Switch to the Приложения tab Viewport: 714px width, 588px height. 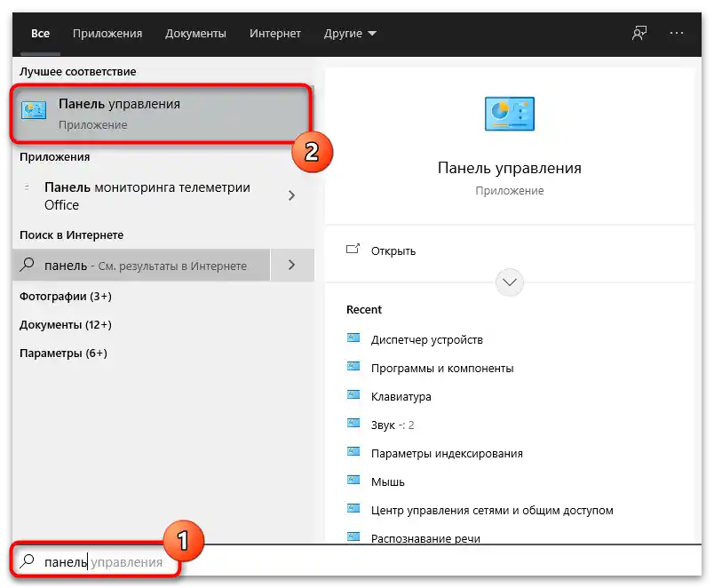tap(107, 33)
